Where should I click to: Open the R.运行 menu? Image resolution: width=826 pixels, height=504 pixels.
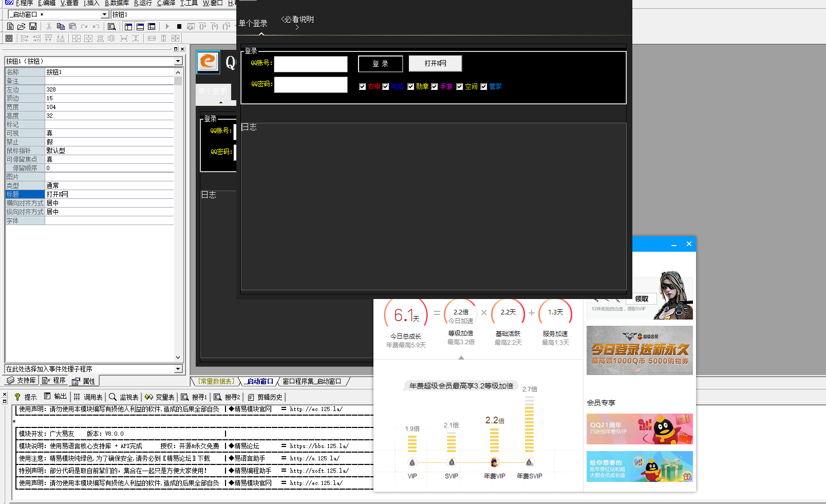[143, 3]
